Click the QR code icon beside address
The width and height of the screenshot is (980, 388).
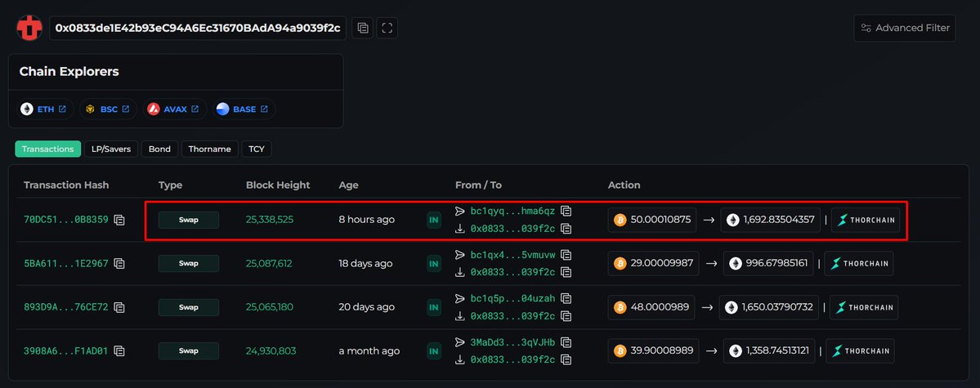coord(387,28)
